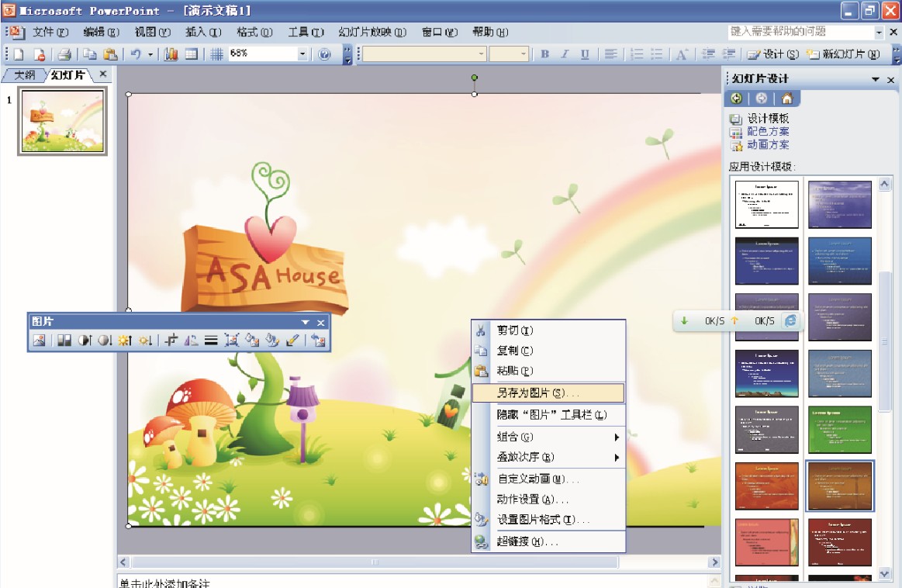The height and width of the screenshot is (588, 902).
Task: Open the help question box dropdown
Action: 879,33
